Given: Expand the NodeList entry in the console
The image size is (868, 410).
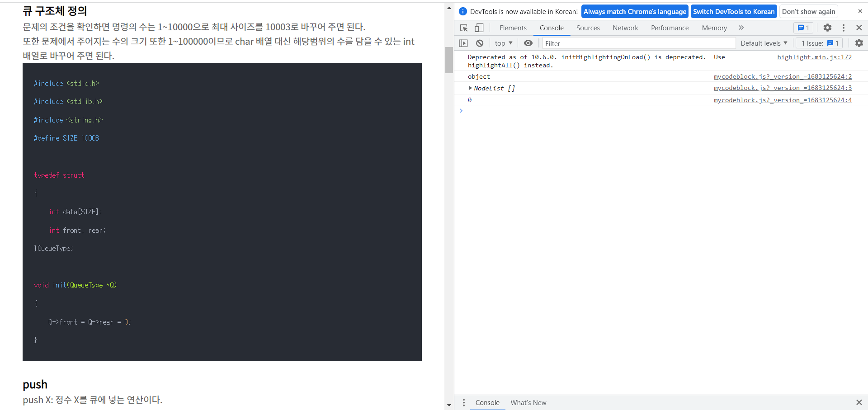Looking at the screenshot, I should tap(471, 88).
